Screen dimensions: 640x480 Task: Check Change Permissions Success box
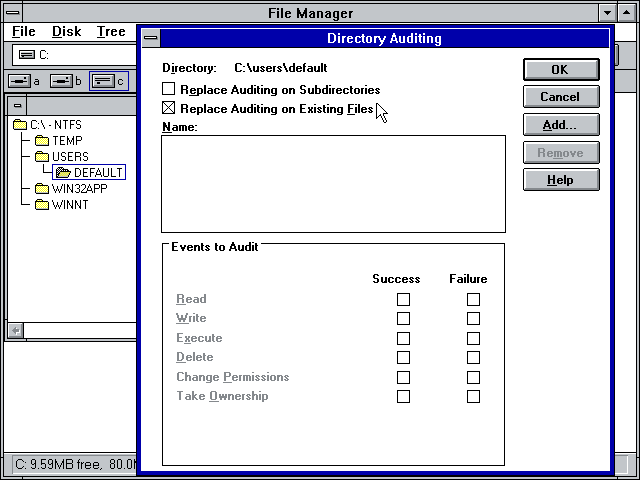click(403, 377)
